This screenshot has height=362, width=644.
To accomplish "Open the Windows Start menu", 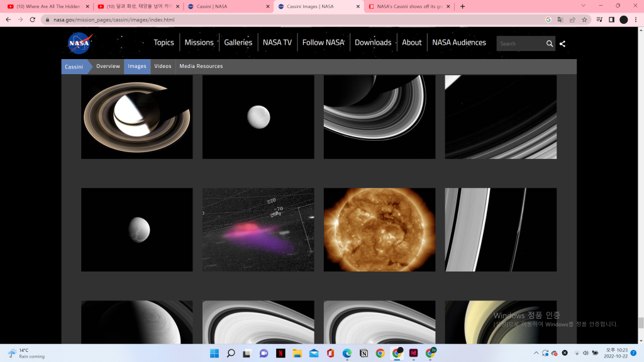I will coord(214,353).
